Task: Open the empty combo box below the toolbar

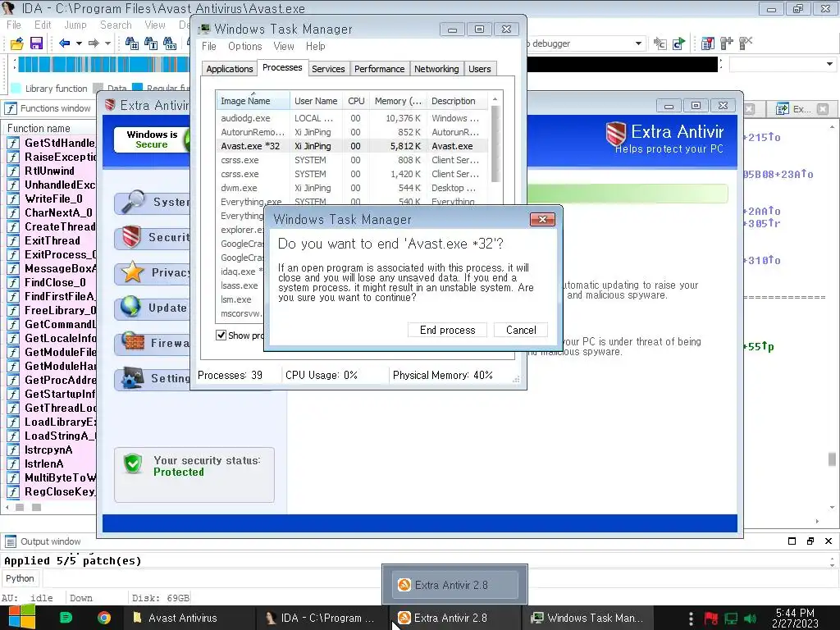Action: 782,64
